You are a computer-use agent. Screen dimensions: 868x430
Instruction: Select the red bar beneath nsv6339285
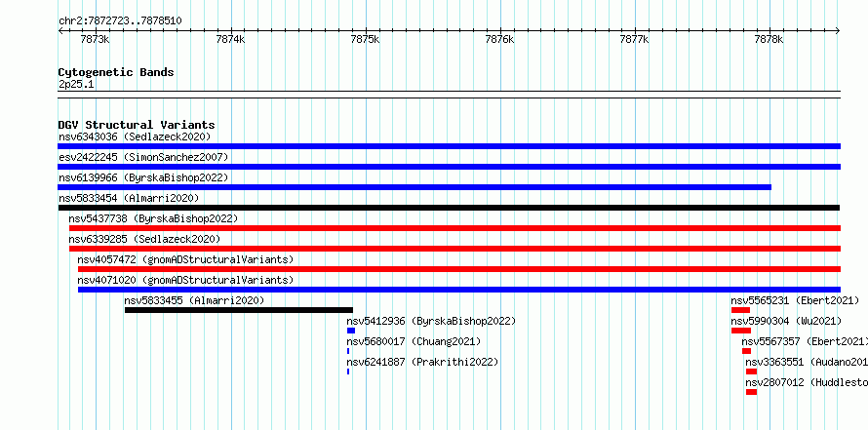tap(454, 249)
